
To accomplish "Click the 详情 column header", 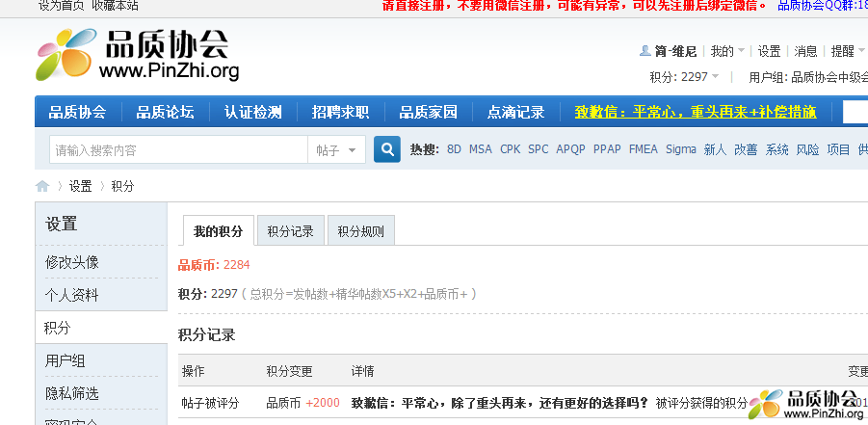I will [x=362, y=371].
